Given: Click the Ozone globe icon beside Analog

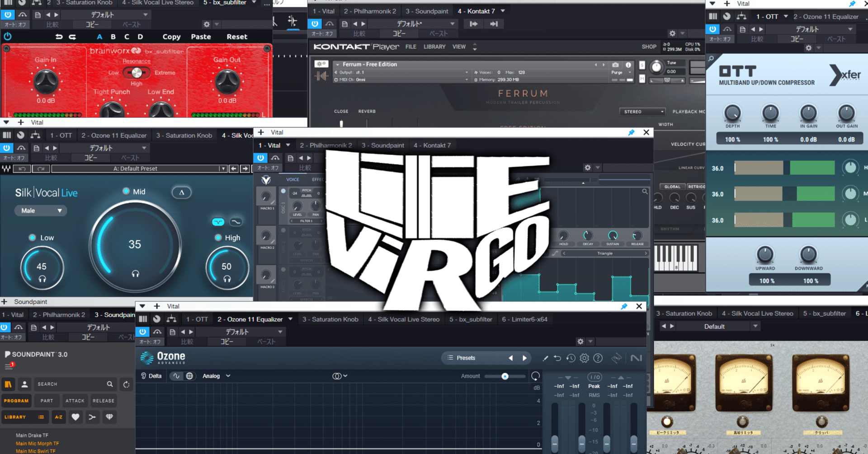Looking at the screenshot, I should [x=190, y=376].
